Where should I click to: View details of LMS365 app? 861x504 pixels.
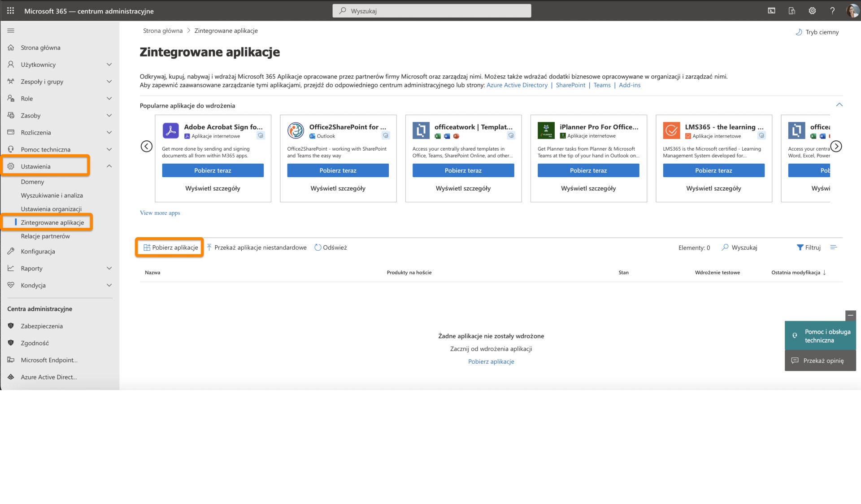713,188
